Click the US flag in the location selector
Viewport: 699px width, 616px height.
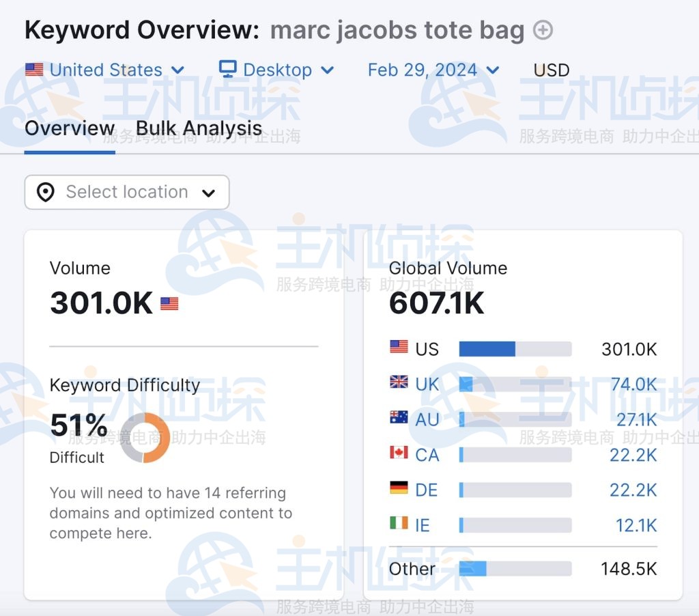click(x=33, y=69)
